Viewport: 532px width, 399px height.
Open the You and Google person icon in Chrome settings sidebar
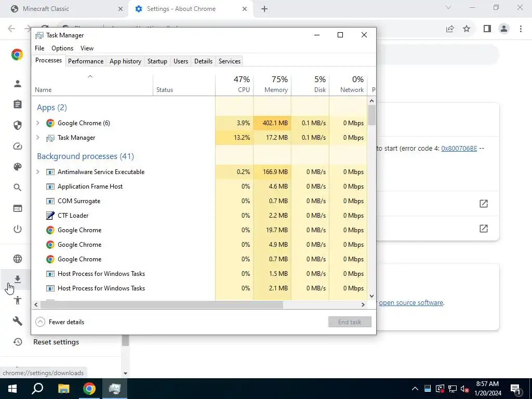point(18,84)
